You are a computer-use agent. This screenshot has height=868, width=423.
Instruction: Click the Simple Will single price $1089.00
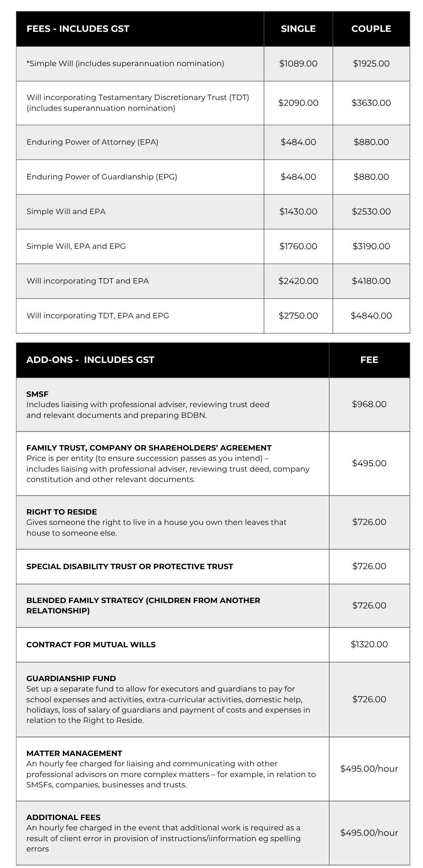tap(298, 64)
